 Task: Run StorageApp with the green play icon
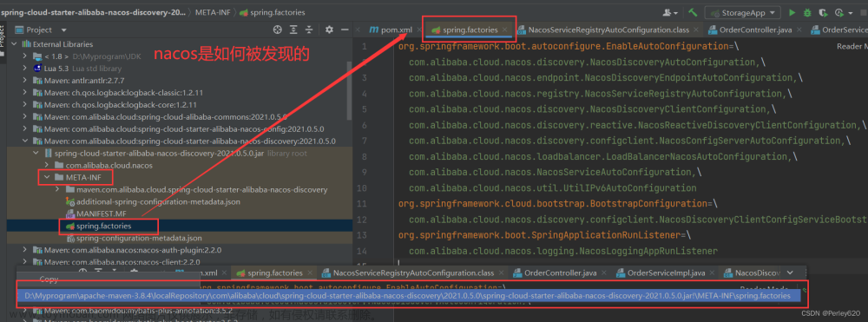coord(792,12)
